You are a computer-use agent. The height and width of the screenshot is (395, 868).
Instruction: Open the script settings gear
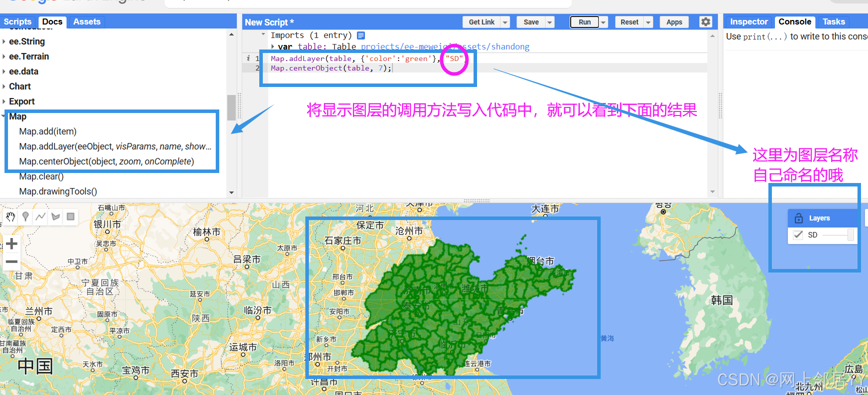(706, 22)
